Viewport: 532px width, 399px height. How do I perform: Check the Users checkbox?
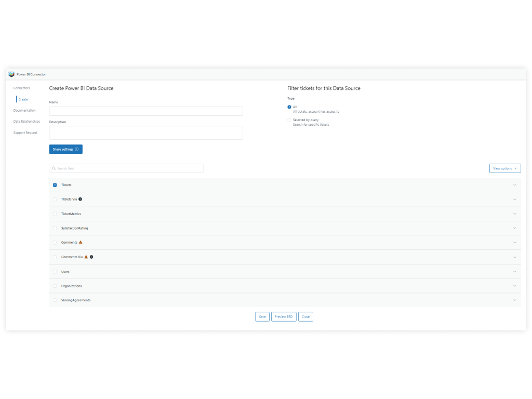click(55, 271)
